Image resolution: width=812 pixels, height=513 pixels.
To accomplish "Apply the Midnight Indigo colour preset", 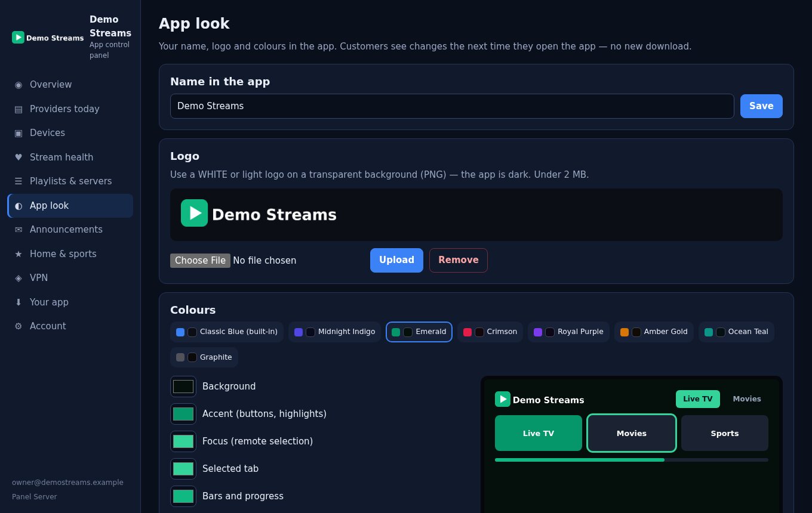I will 334,332.
